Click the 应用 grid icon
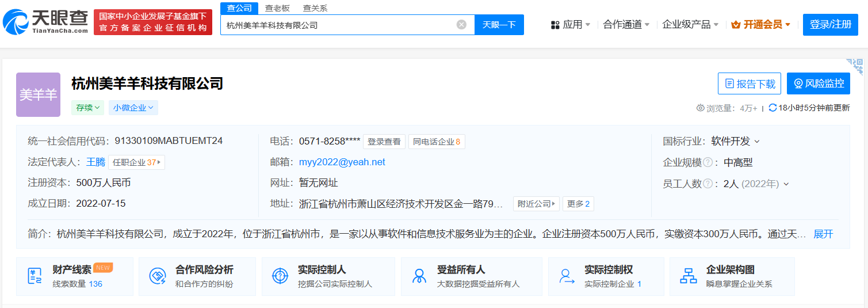The width and height of the screenshot is (868, 308). (x=555, y=25)
